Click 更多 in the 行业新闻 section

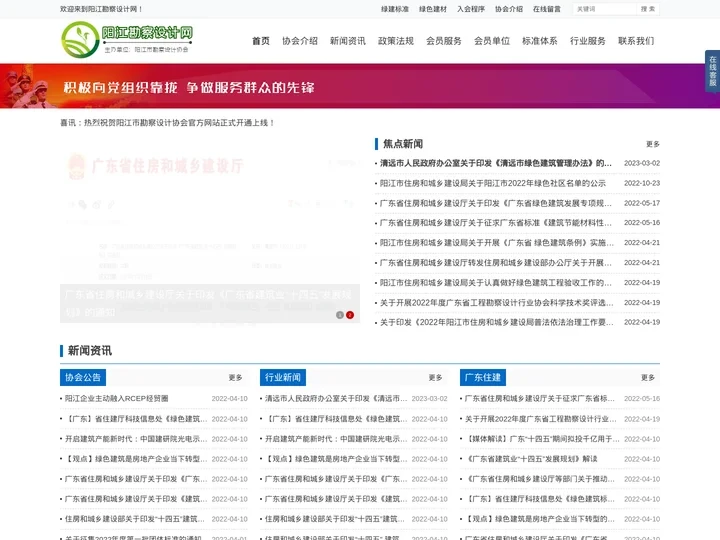435,377
